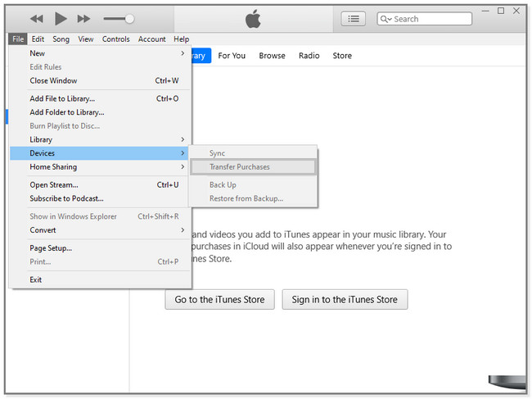The image size is (532, 399).
Task: Click Sign in to the iTunes Store
Action: pos(345,300)
